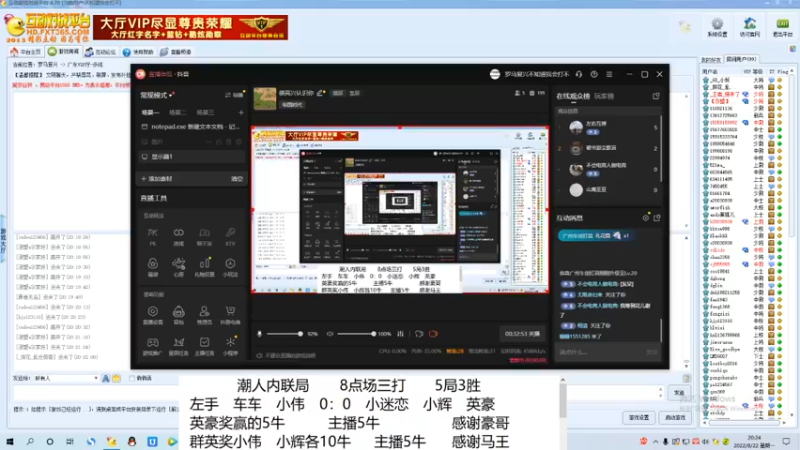The height and width of the screenshot is (450, 800).
Task: Select the 场景三 scene tab
Action: point(205,112)
